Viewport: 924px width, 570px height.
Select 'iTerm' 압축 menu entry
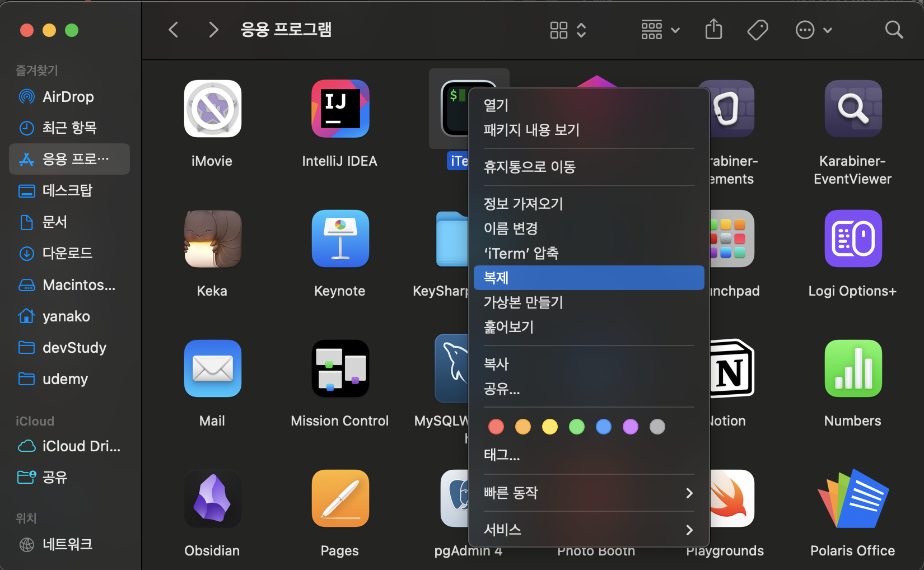(x=589, y=253)
